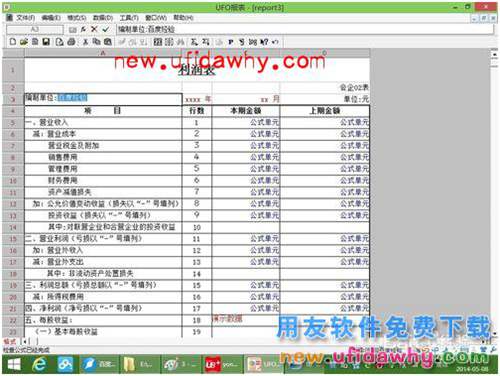
Task: Select row 4 header
Action: pos(13,111)
